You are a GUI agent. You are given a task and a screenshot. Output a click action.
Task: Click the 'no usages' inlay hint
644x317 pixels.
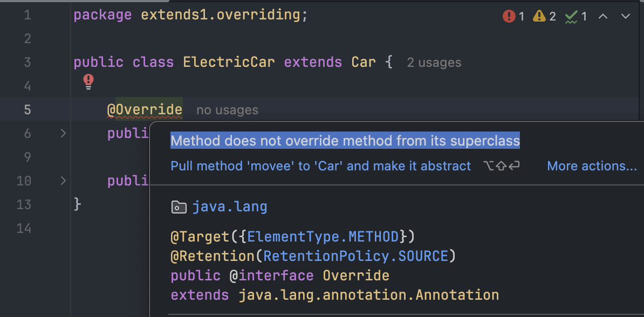pos(227,110)
